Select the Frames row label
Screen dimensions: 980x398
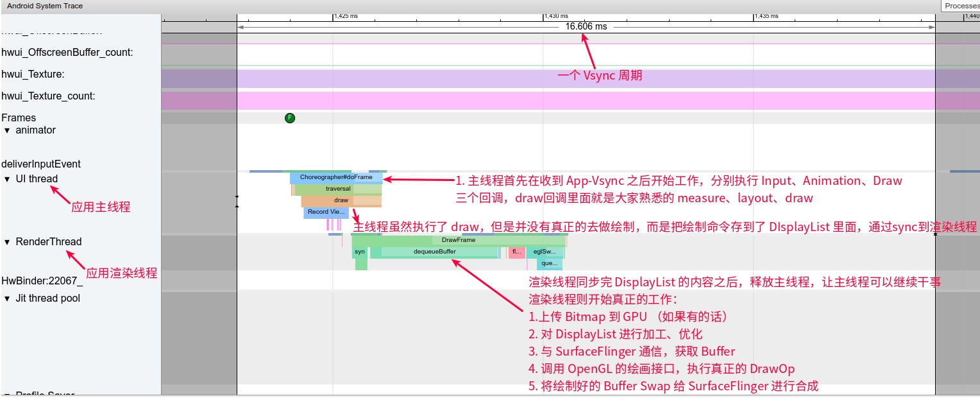pyautogui.click(x=19, y=117)
